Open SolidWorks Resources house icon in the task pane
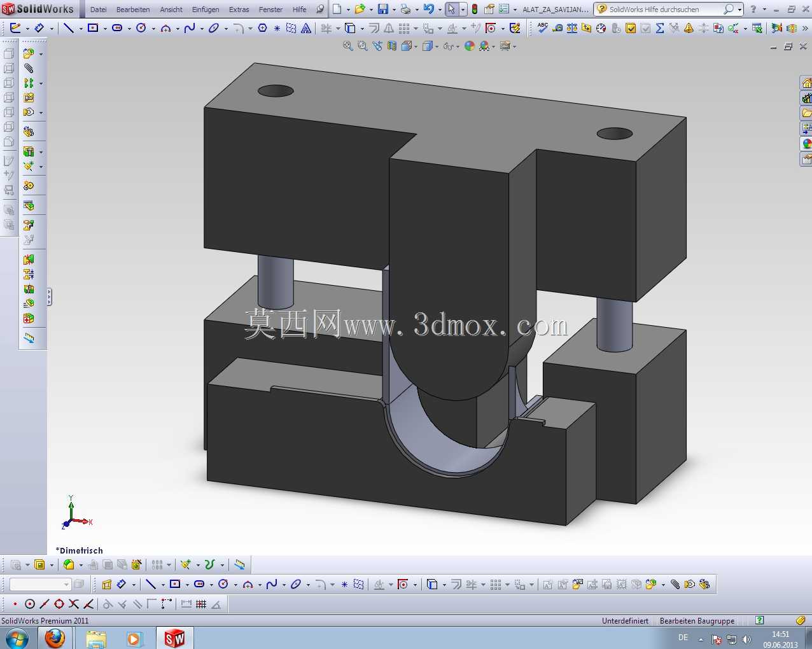Image resolution: width=812 pixels, height=649 pixels. click(806, 83)
